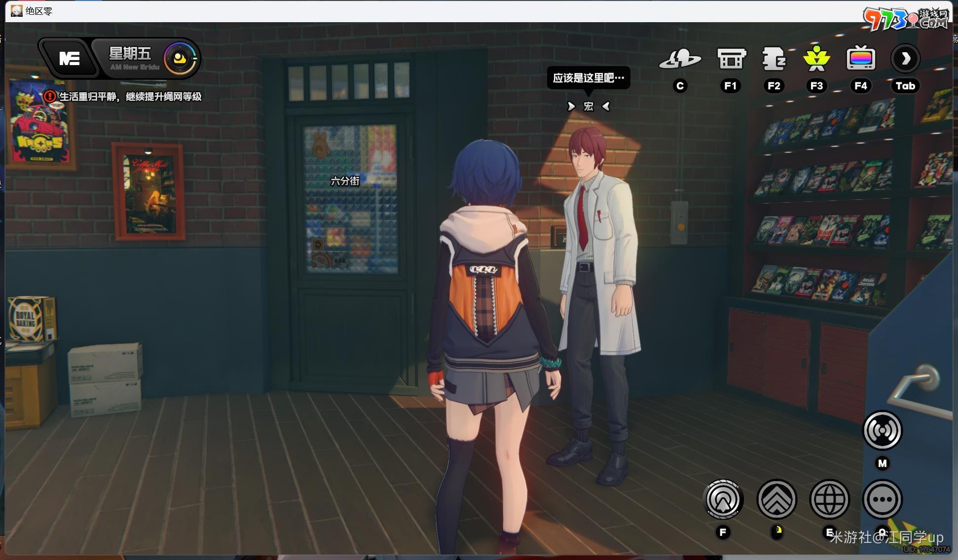The width and height of the screenshot is (958, 560).
Task: Open the quest text about 绳网等级
Action: coord(131,97)
